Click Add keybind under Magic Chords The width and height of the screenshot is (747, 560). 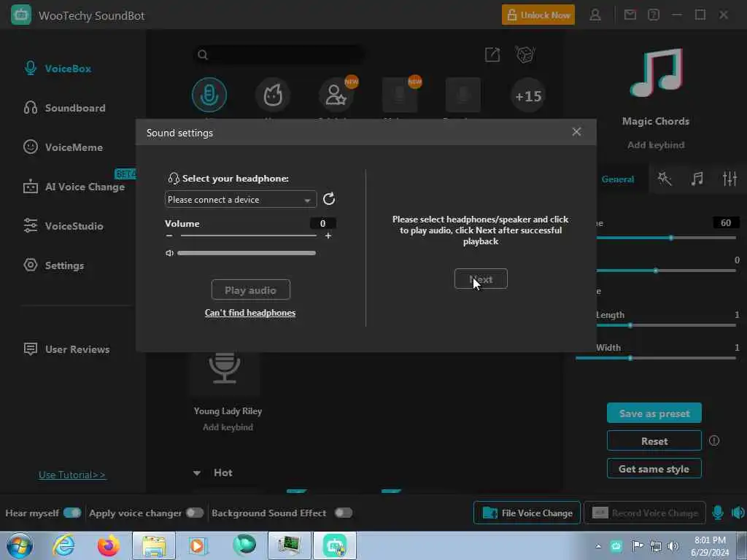(x=656, y=145)
